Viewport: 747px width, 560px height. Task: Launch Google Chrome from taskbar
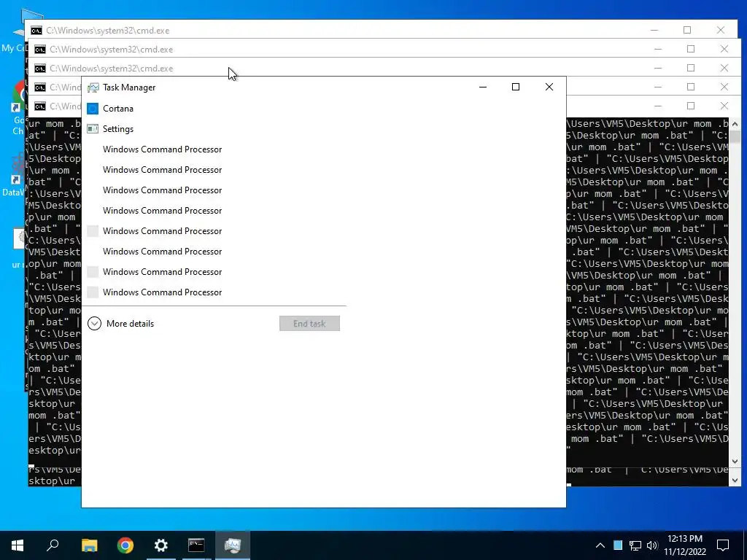[x=125, y=545]
